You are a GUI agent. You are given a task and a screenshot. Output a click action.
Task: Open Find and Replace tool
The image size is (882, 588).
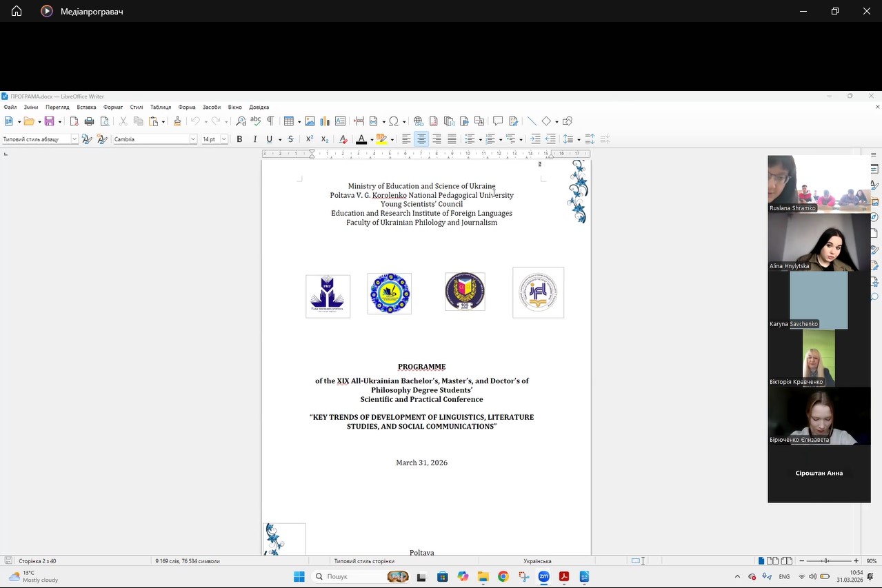[241, 121]
